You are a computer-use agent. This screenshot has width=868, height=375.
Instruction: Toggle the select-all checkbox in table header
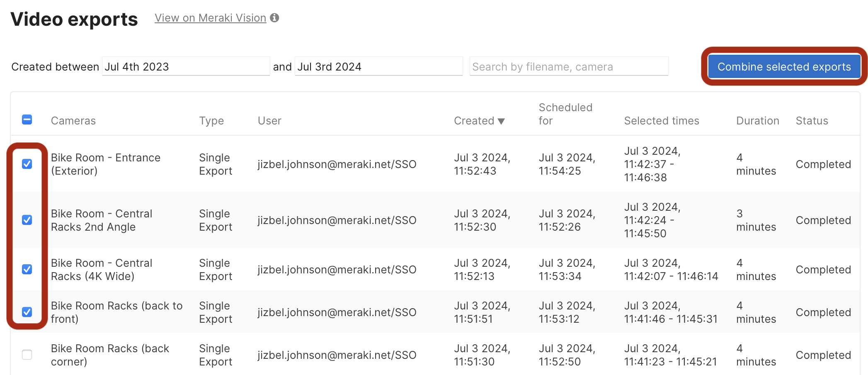tap(27, 120)
